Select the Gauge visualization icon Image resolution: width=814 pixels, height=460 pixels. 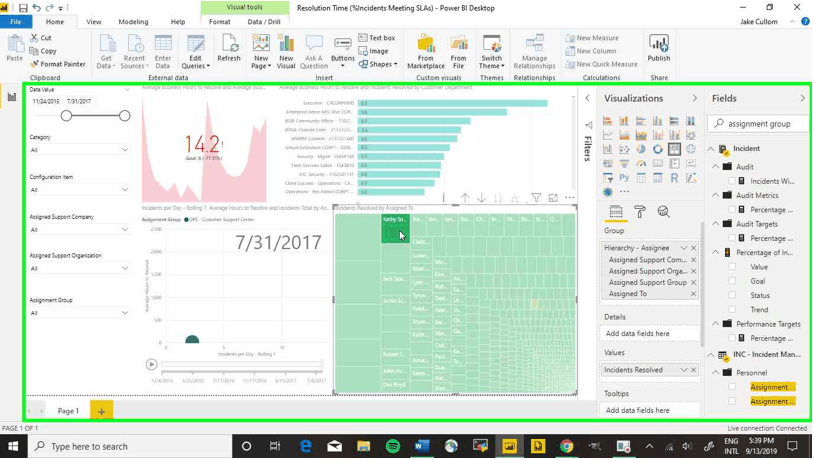click(x=641, y=164)
